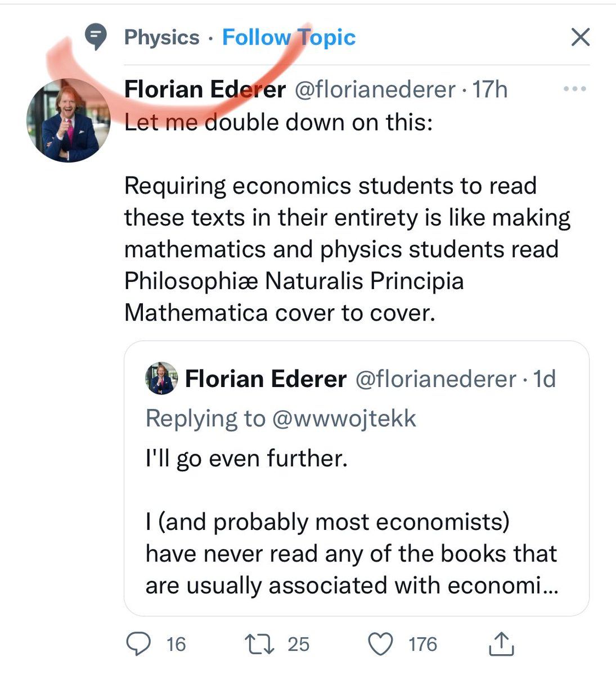Open Florian Ederer's large profile picture
The image size is (616, 675).
[69, 120]
